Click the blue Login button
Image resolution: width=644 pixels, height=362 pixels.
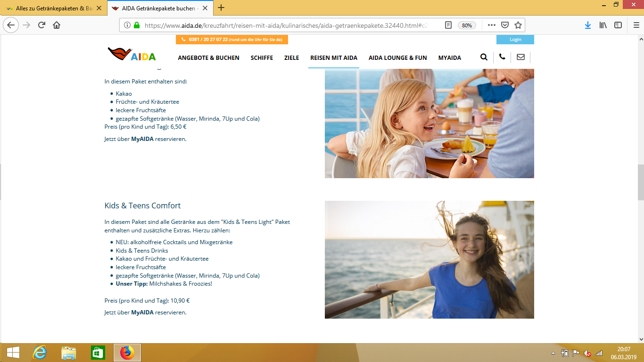pyautogui.click(x=515, y=40)
